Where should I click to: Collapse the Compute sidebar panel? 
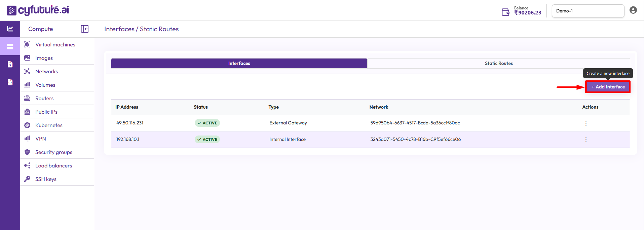pyautogui.click(x=85, y=29)
